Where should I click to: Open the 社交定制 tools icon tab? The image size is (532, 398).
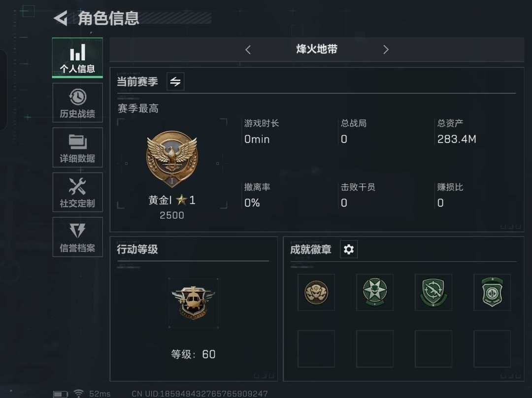(x=77, y=193)
